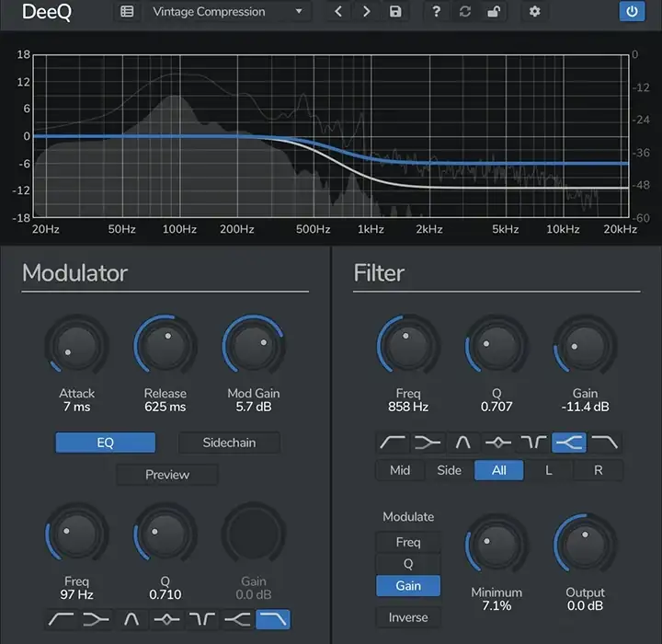Click the Release knob
Image resolution: width=662 pixels, height=644 pixels.
pos(165,345)
